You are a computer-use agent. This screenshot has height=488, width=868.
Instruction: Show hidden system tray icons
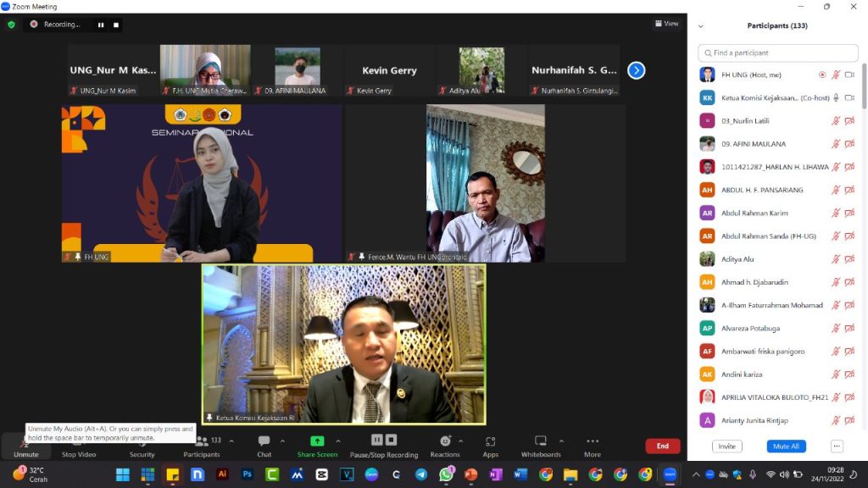(x=696, y=474)
